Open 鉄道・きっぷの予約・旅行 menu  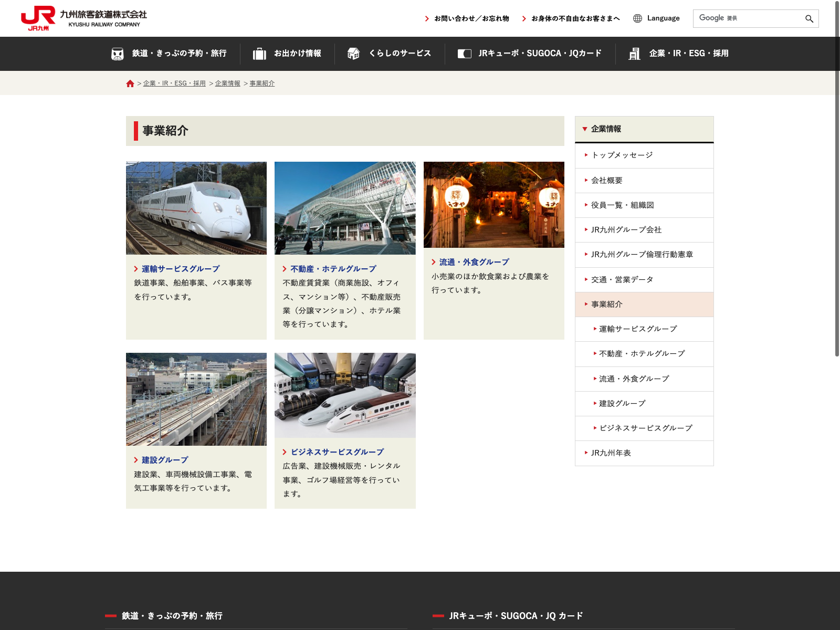179,54
